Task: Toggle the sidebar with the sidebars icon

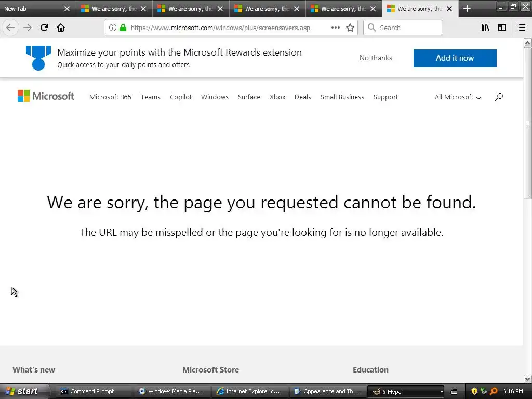Action: [x=502, y=28]
